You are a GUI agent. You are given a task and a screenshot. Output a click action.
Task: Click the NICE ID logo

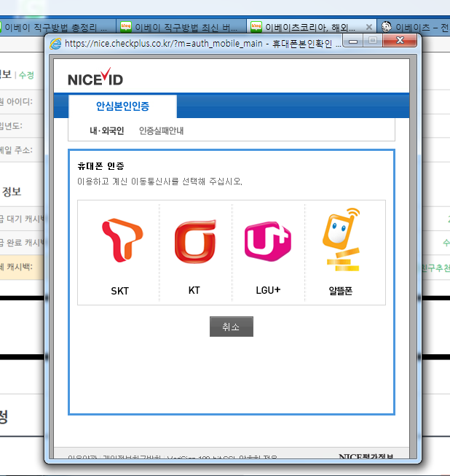[95, 77]
